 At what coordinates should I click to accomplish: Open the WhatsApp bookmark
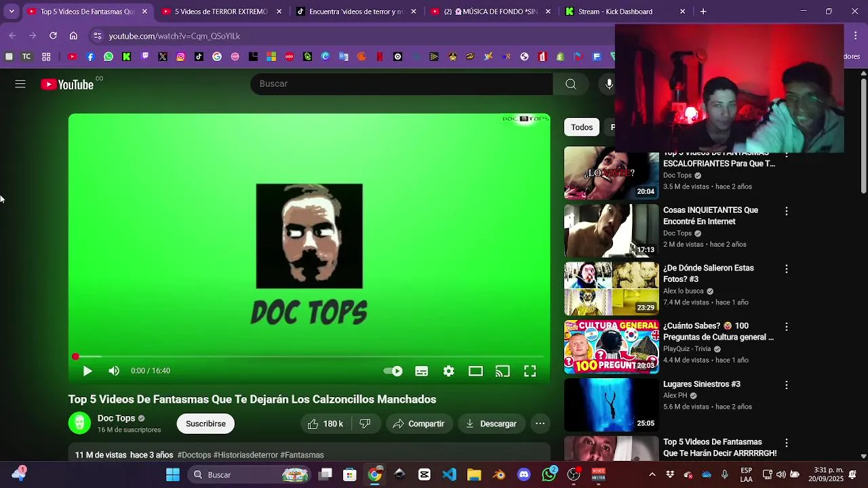coord(108,57)
